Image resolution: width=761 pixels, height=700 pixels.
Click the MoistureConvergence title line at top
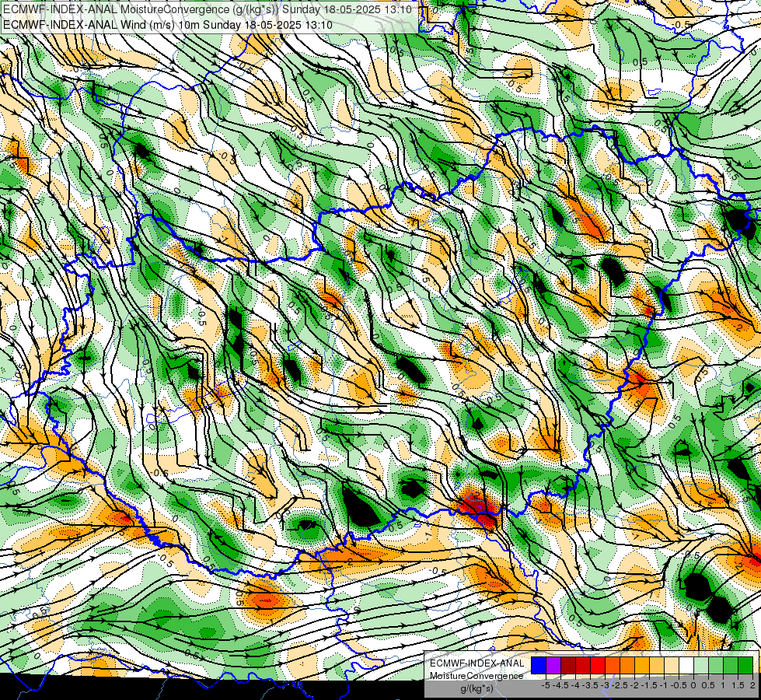pyautogui.click(x=208, y=9)
